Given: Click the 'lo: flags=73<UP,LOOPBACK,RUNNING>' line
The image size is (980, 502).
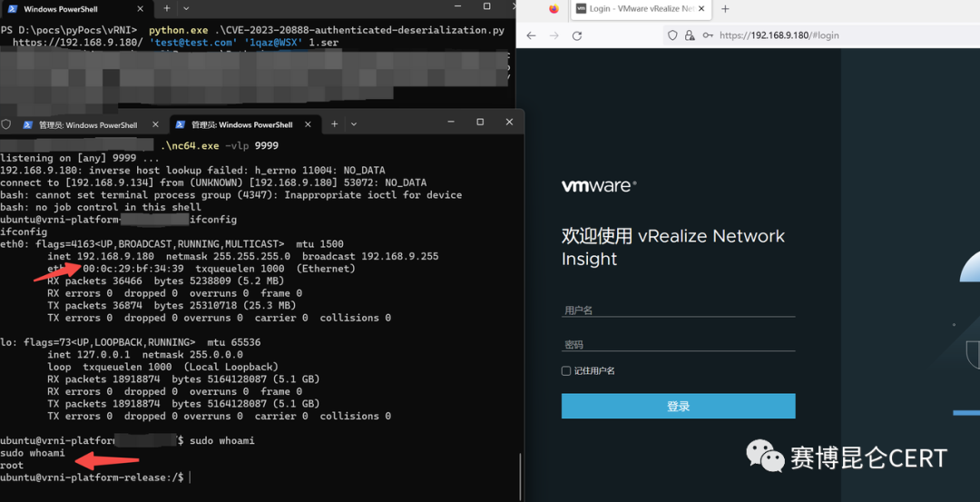Looking at the screenshot, I should 130,342.
